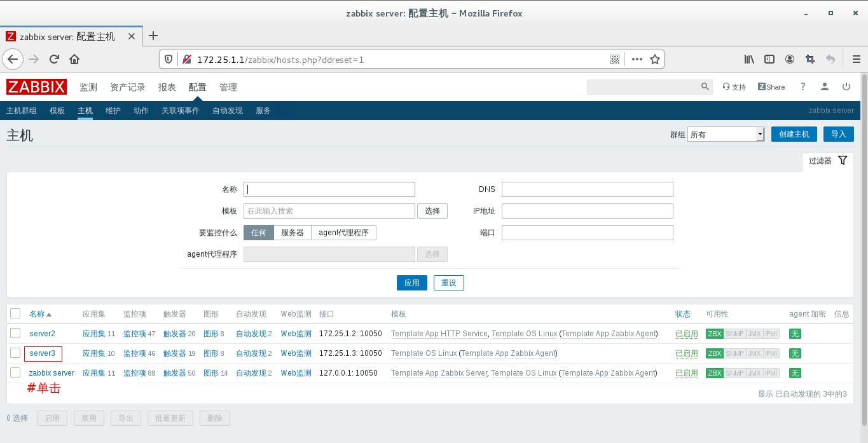Screen dimensions: 868x443
Task: Select 服务器 monitoring option
Action: (293, 233)
